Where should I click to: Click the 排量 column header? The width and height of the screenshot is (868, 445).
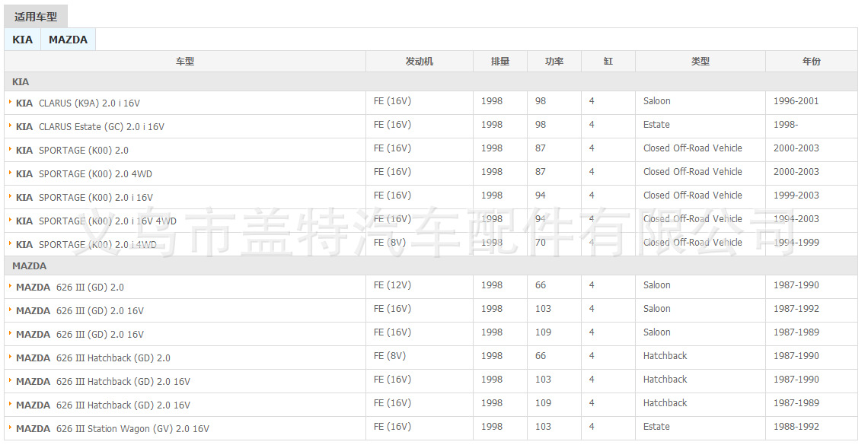pyautogui.click(x=500, y=62)
